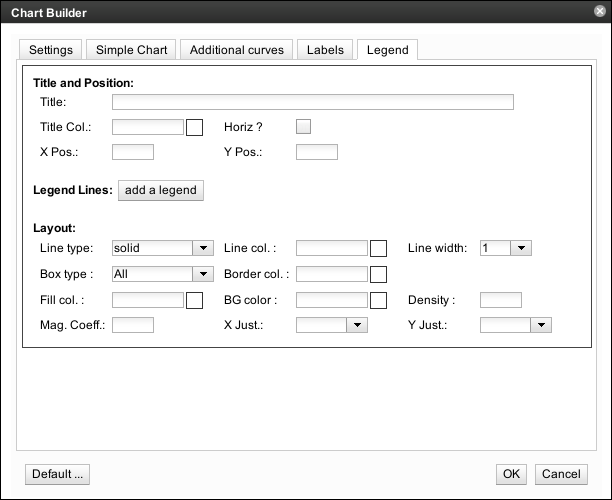Viewport: 612px width, 500px height.
Task: Confirm the dialog with OK
Action: coord(511,473)
